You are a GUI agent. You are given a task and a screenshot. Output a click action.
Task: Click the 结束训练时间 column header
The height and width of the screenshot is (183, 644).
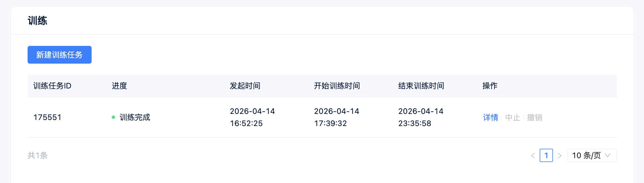click(421, 86)
